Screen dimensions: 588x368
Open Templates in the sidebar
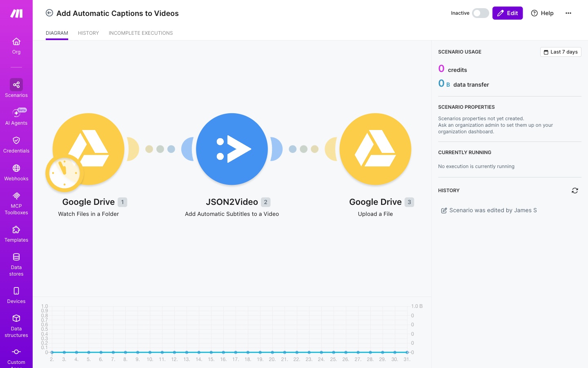pyautogui.click(x=16, y=234)
